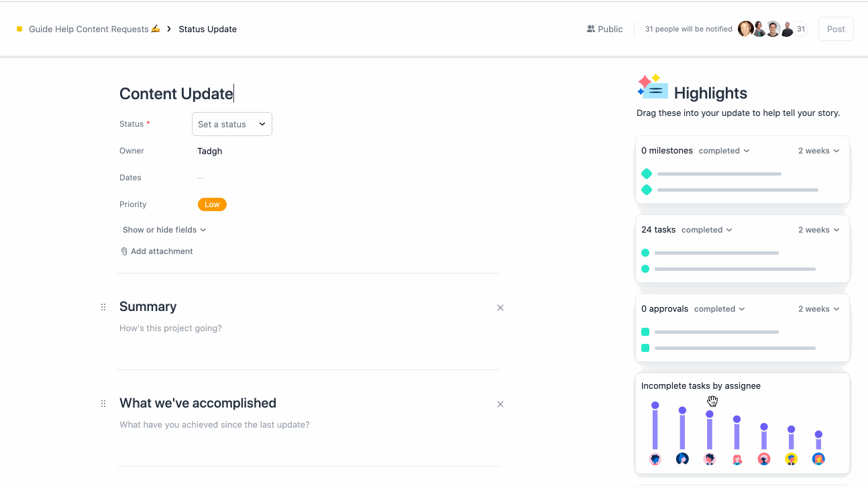
Task: Click the teal task dot in 24 tasks card
Action: (x=645, y=253)
